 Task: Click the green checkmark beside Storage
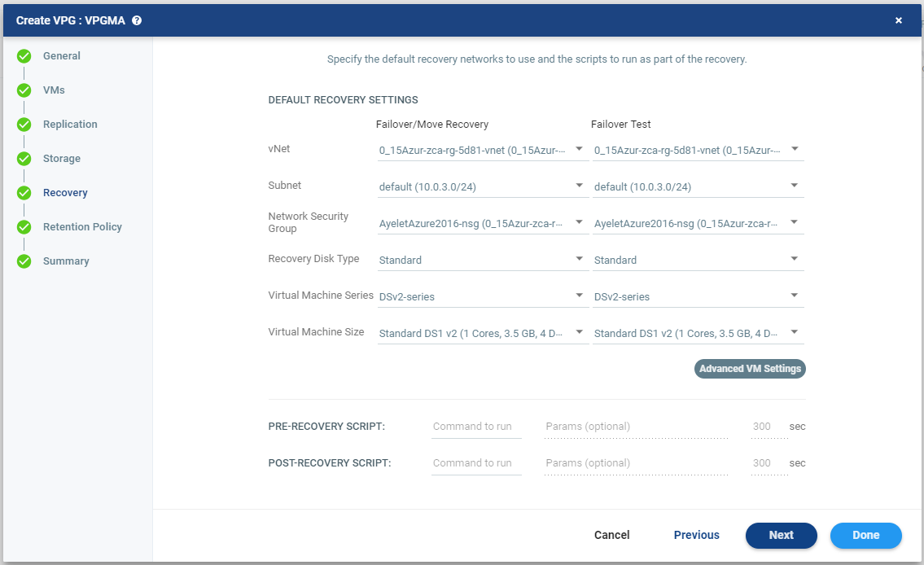24,159
